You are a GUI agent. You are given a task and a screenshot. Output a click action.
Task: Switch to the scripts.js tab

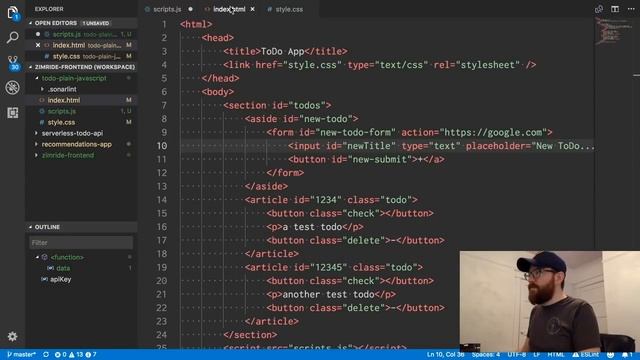point(167,9)
